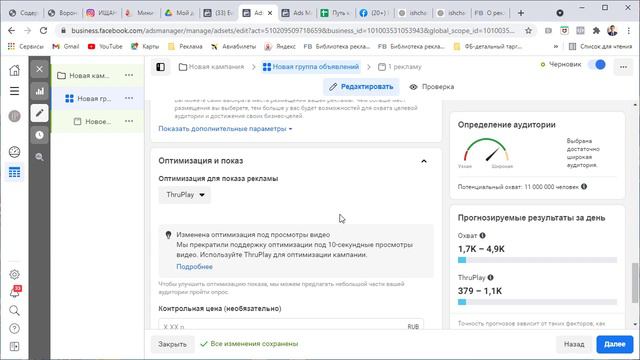Open the campaigns table grid icon
The height and width of the screenshot is (360, 640).
pyautogui.click(x=14, y=172)
